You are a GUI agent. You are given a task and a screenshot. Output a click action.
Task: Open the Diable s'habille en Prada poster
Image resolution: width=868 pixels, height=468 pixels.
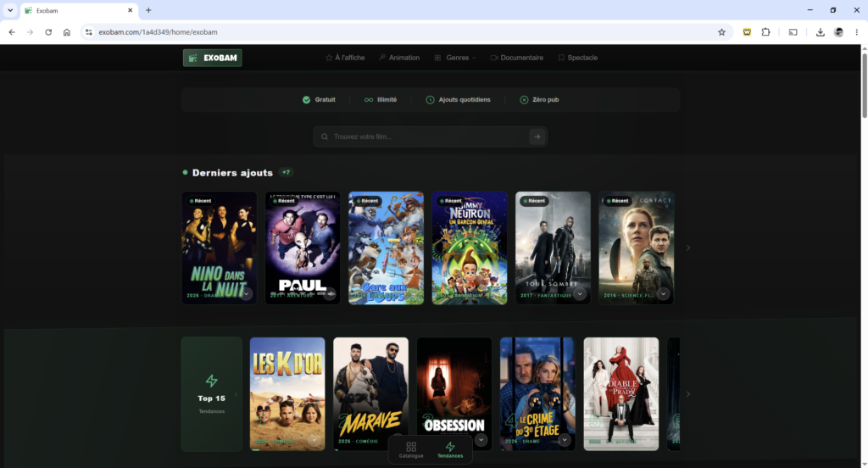click(621, 393)
